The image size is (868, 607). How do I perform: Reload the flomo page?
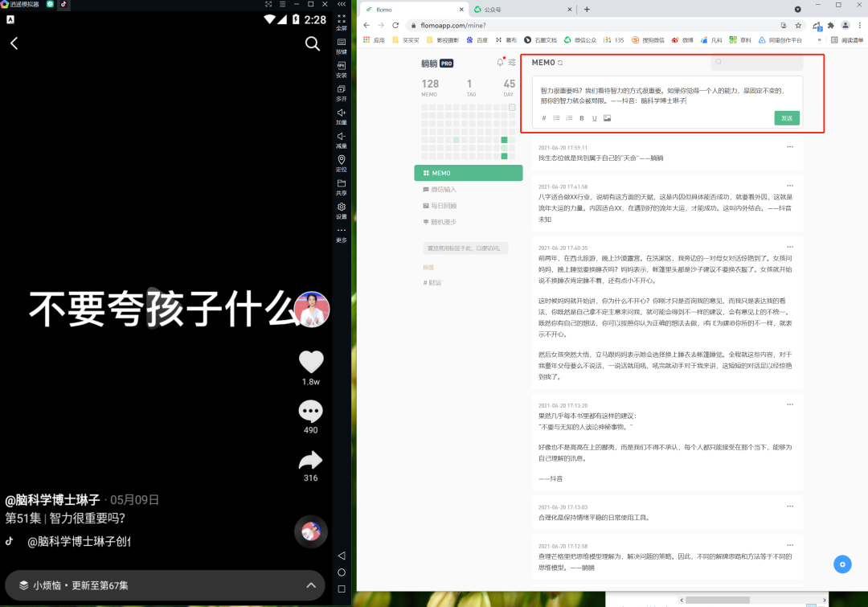click(395, 26)
